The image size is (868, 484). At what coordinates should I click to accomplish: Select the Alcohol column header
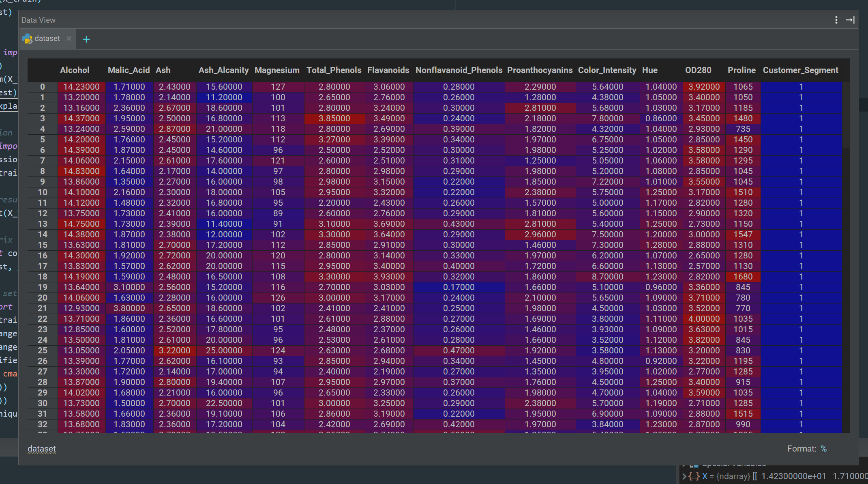click(75, 70)
